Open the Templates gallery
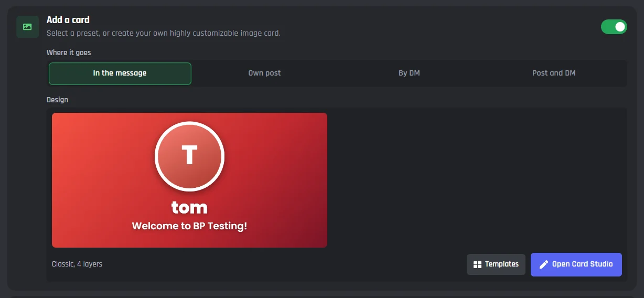This screenshot has width=644, height=298. tap(496, 264)
